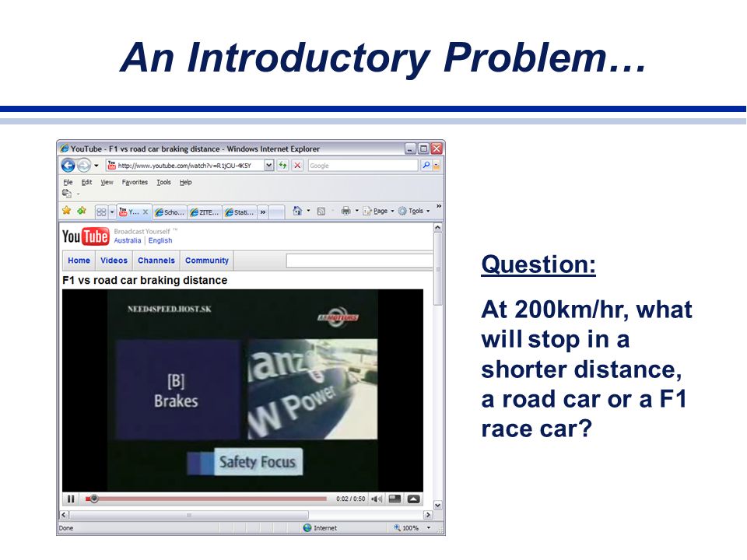Refresh the page with the green arrows
The width and height of the screenshot is (747, 560).
[x=283, y=165]
